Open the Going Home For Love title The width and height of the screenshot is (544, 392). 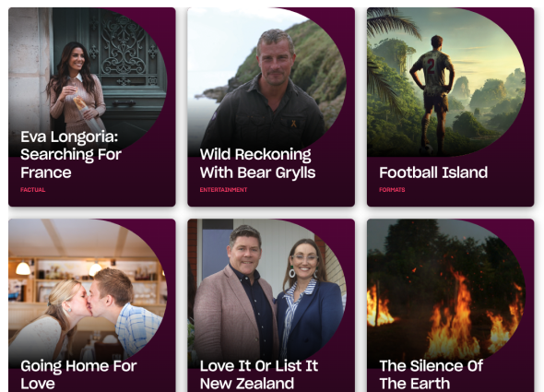[x=78, y=374]
